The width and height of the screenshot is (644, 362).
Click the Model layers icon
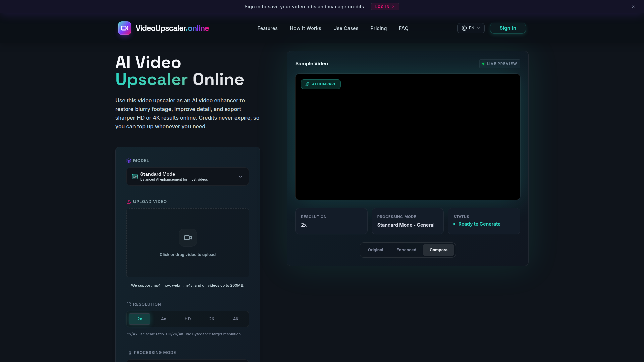(x=129, y=161)
